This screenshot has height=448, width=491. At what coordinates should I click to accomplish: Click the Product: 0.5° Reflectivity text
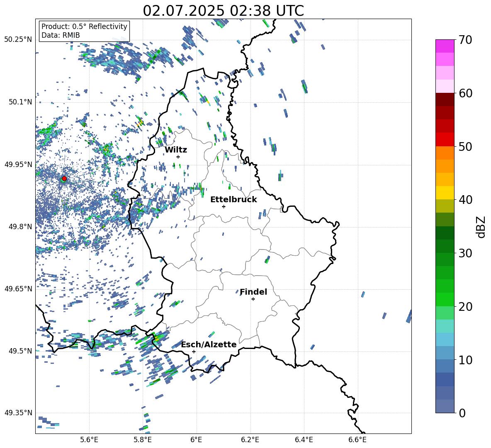tap(84, 27)
